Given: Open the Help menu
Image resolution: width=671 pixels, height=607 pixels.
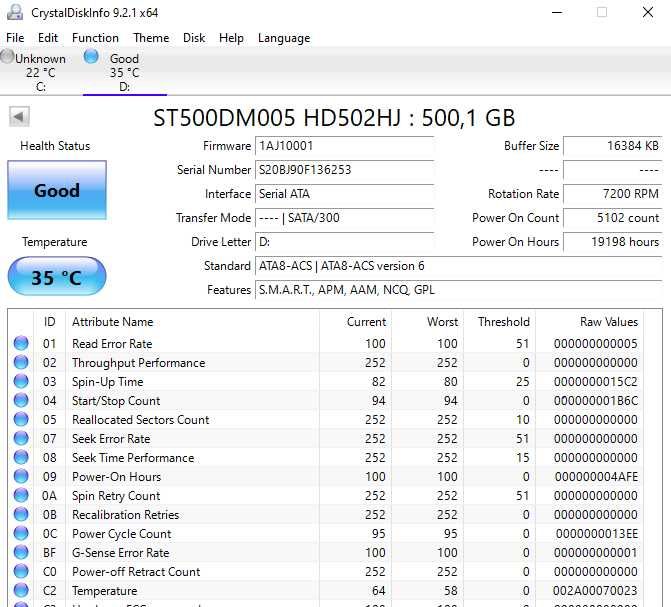Looking at the screenshot, I should point(231,38).
